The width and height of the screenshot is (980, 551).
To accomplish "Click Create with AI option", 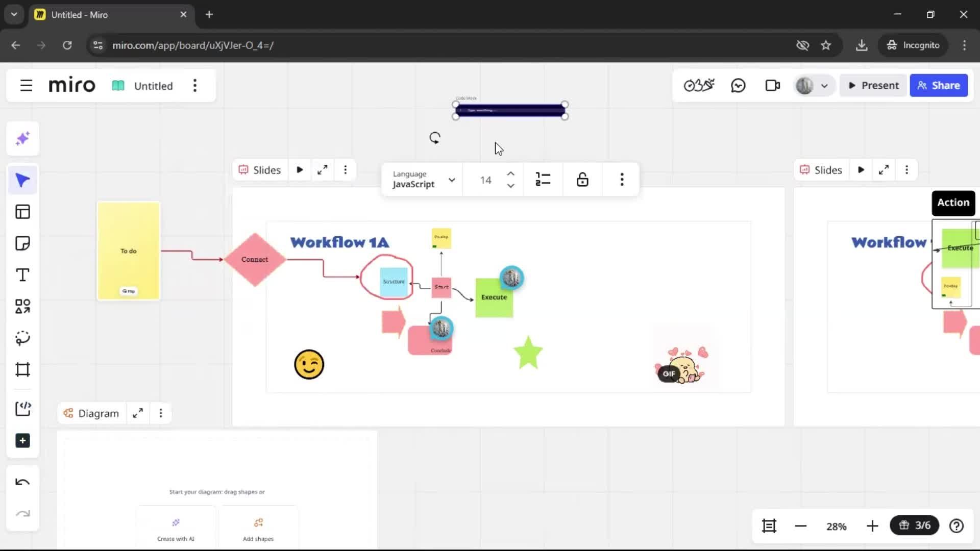I will coord(176,529).
